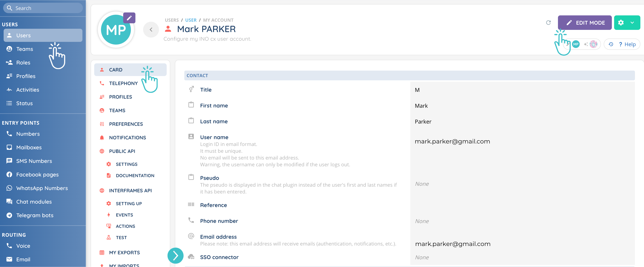Expand the INTERFRAMES API section
Image resolution: width=644 pixels, height=267 pixels.
[130, 190]
